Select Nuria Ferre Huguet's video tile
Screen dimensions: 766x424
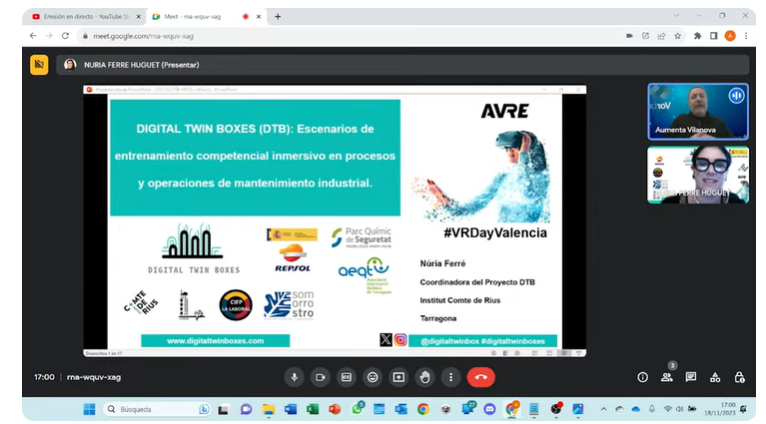tap(698, 175)
